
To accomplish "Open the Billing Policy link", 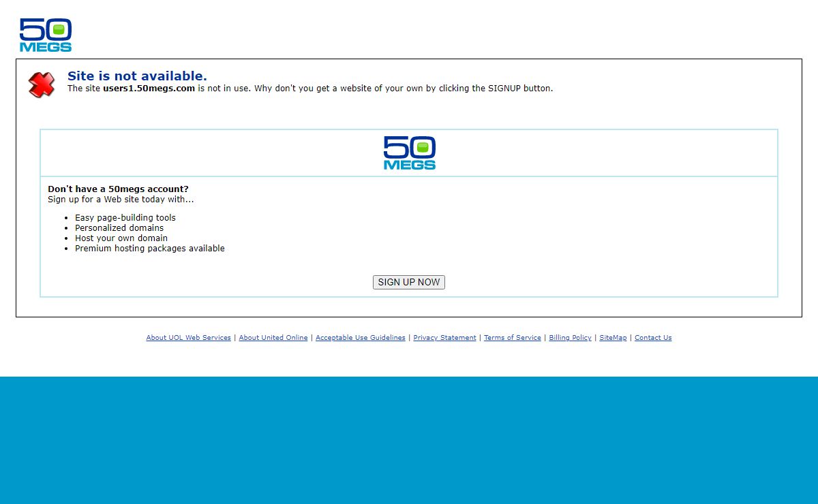I will pos(571,338).
